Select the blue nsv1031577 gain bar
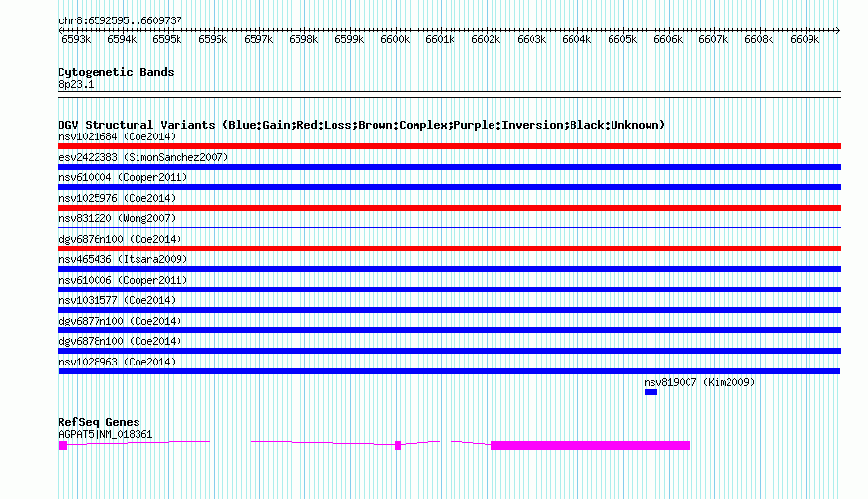Screen dimensions: 868x499 449,310
